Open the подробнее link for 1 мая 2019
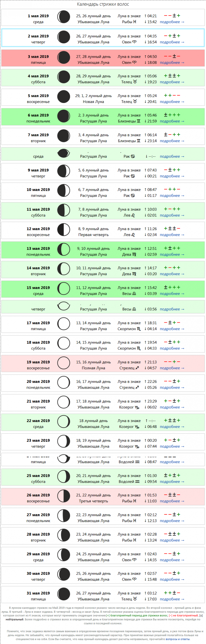The width and height of the screenshot is (206, 644). (x=172, y=22)
